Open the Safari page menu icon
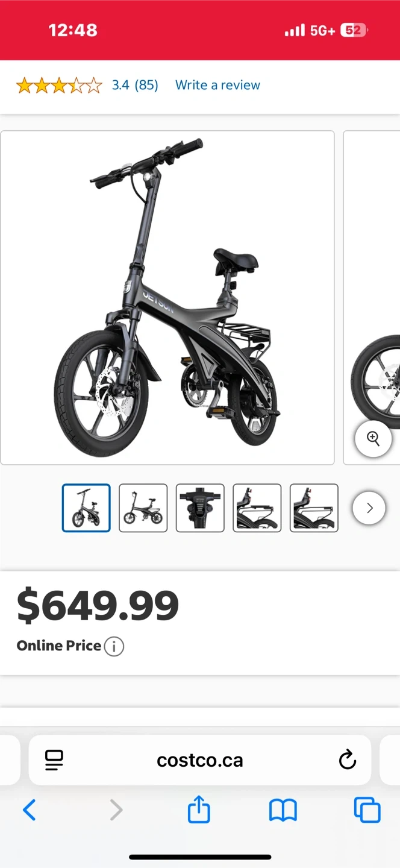400x868 pixels. click(54, 760)
